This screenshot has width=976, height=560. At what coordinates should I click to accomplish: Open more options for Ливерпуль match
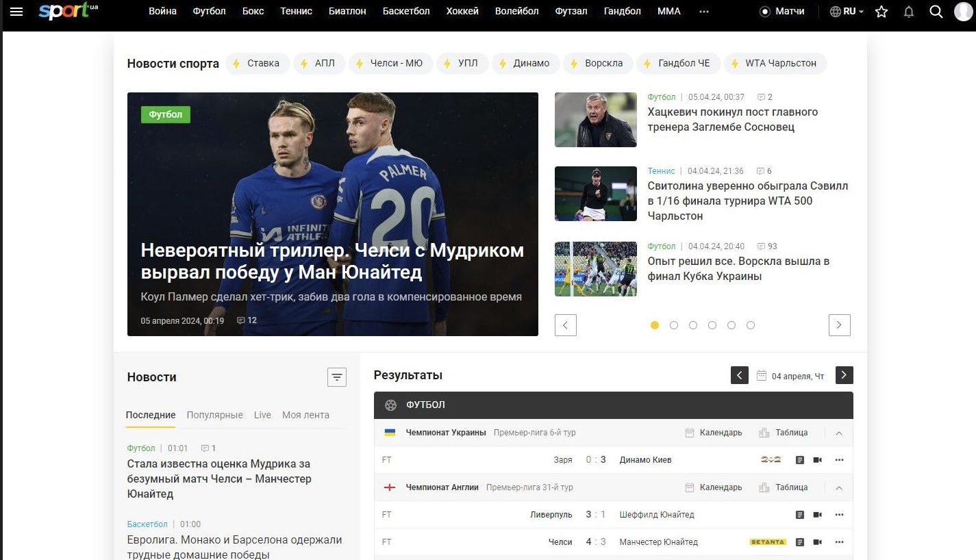pyautogui.click(x=839, y=515)
